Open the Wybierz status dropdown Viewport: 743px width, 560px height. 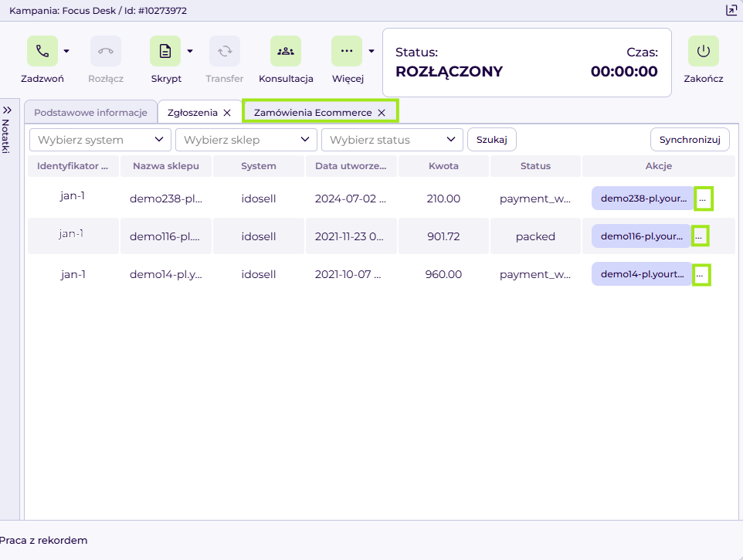coord(392,140)
